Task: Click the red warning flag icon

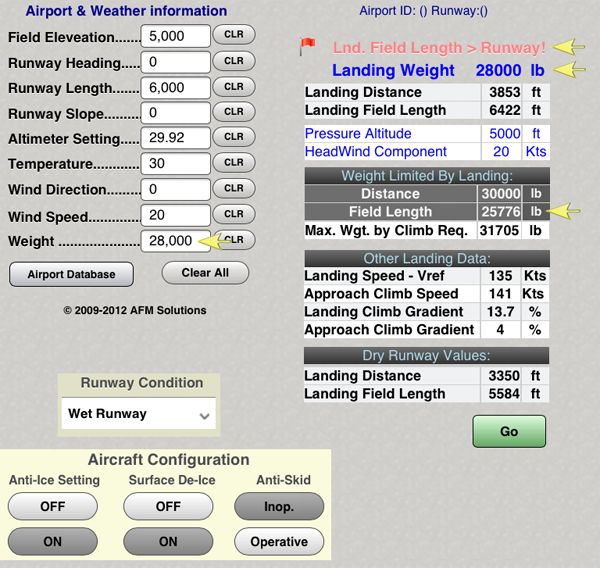Action: [x=307, y=46]
